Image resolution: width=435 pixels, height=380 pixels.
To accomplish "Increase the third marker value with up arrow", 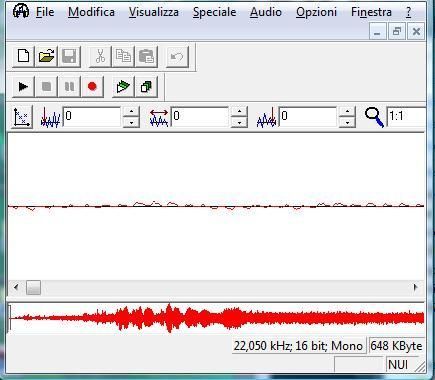I will 347,112.
